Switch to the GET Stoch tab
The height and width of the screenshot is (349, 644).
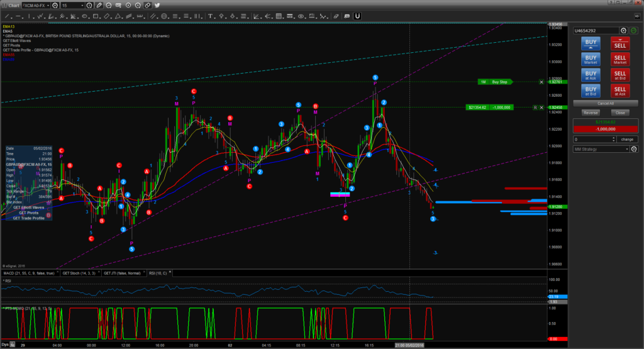point(79,273)
